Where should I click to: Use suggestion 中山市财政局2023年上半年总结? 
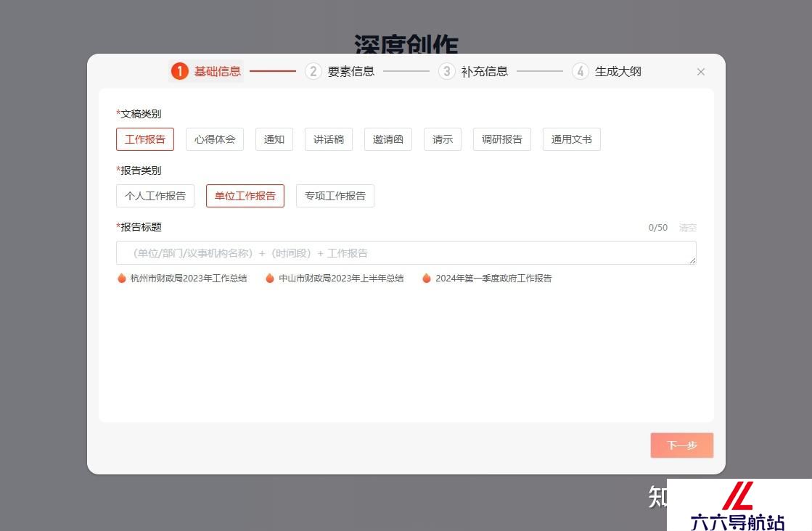pos(341,279)
